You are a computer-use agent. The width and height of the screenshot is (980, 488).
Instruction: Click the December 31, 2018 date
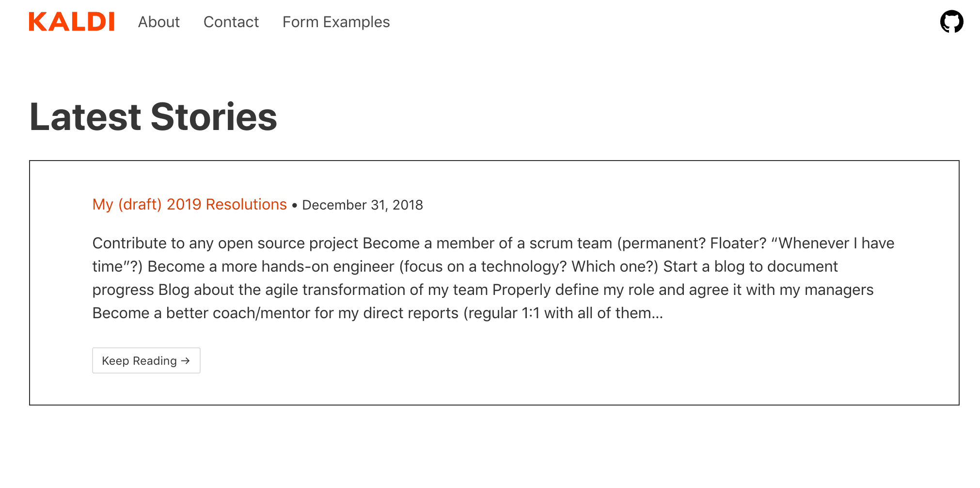[363, 205]
